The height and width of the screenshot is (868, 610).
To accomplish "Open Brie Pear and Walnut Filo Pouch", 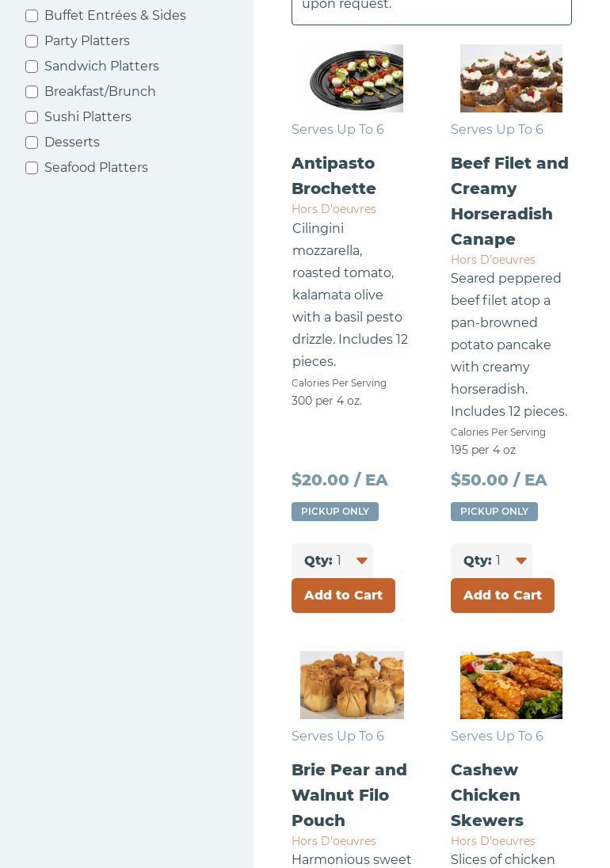I will [x=349, y=795].
